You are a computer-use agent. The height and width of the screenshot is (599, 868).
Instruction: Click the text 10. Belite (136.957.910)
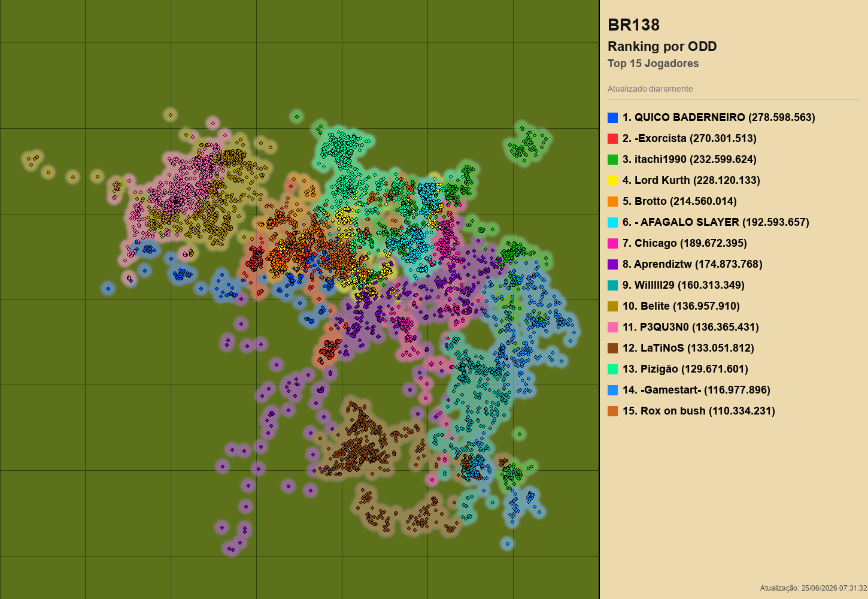tap(681, 306)
